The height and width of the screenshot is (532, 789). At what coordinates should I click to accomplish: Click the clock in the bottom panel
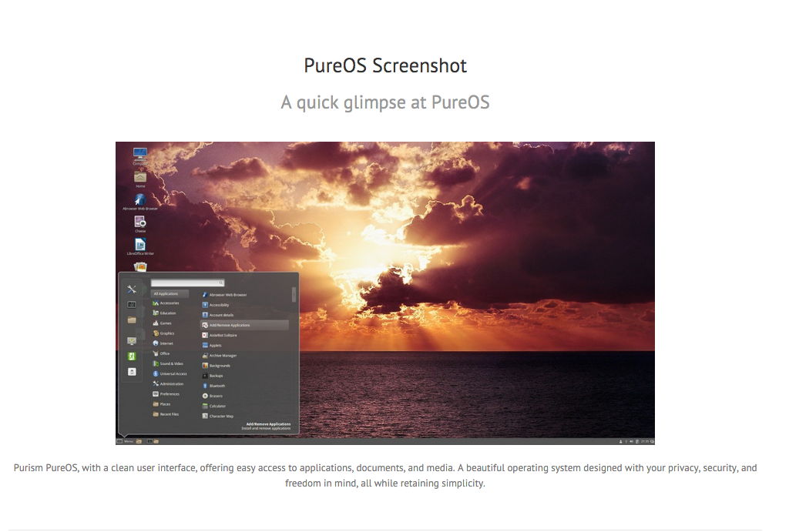pyautogui.click(x=645, y=441)
